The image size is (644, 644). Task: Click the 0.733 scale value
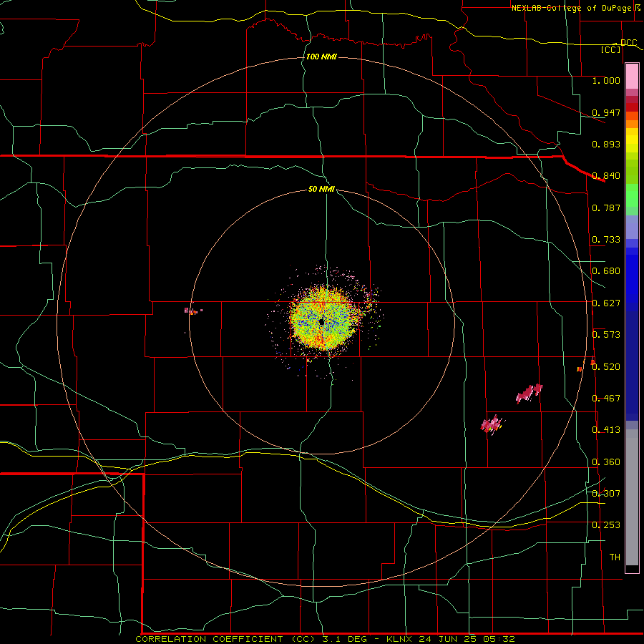(x=606, y=240)
